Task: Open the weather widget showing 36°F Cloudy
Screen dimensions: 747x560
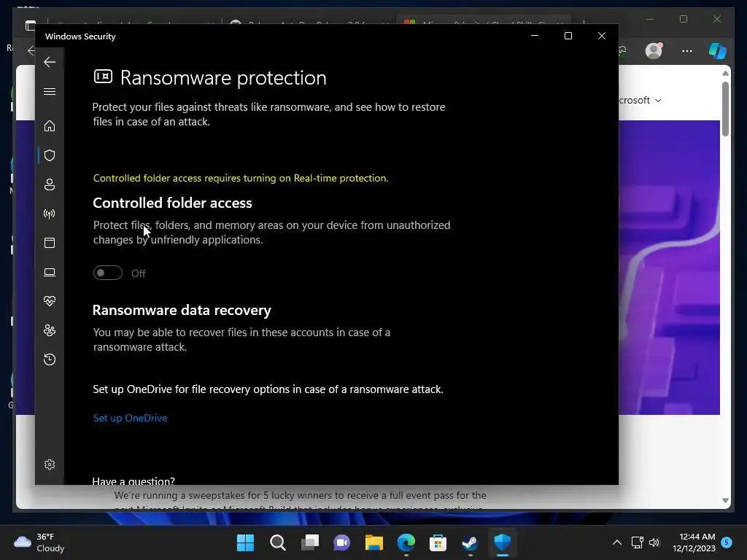Action: pyautogui.click(x=39, y=542)
